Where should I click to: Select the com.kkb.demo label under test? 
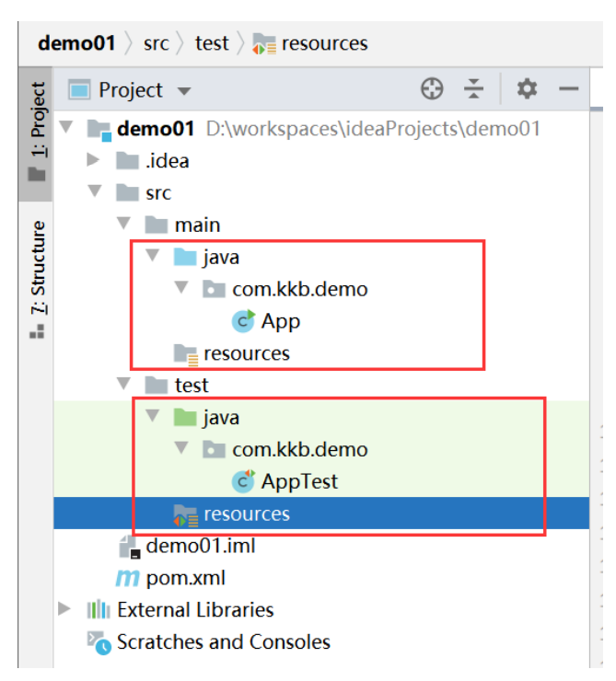(300, 449)
